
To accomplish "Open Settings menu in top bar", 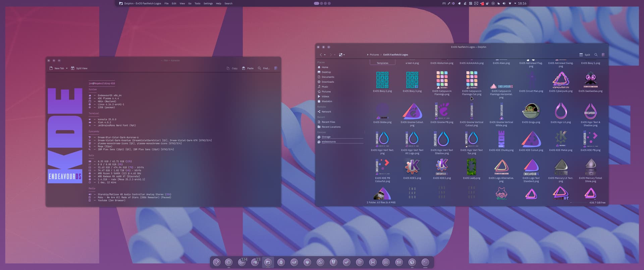I will [208, 3].
